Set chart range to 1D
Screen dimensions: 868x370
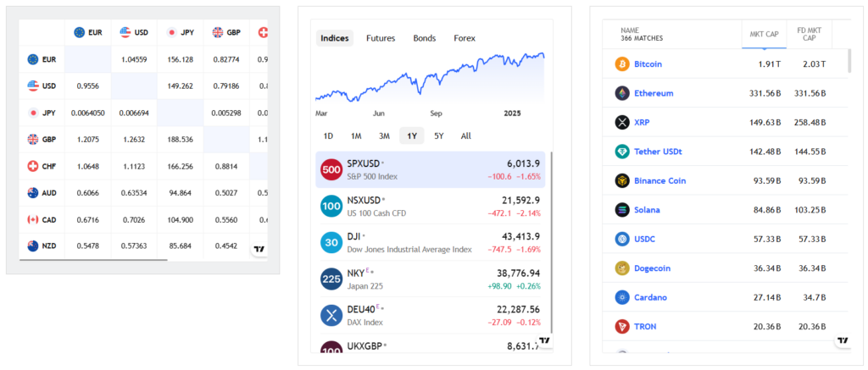pos(328,135)
